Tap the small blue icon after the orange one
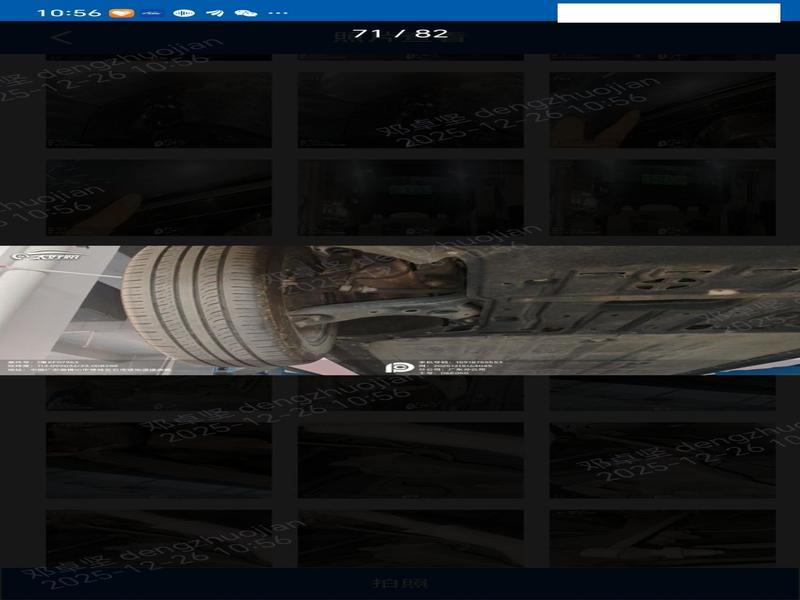Viewport: 800px width, 600px height. point(152,13)
